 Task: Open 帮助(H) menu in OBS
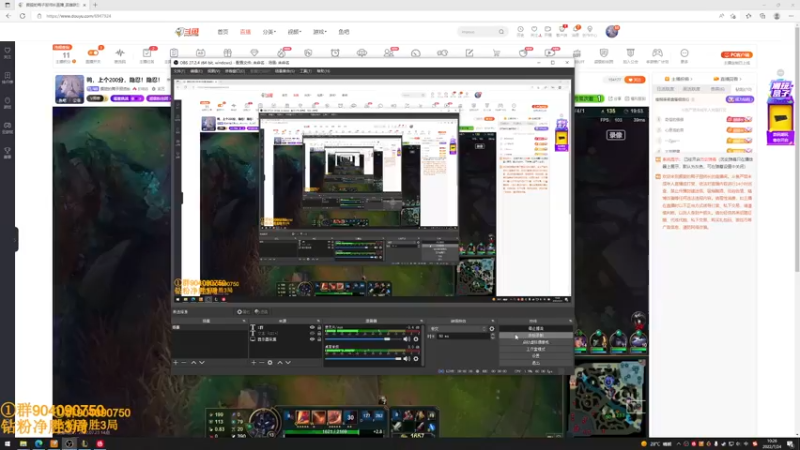[x=323, y=71]
